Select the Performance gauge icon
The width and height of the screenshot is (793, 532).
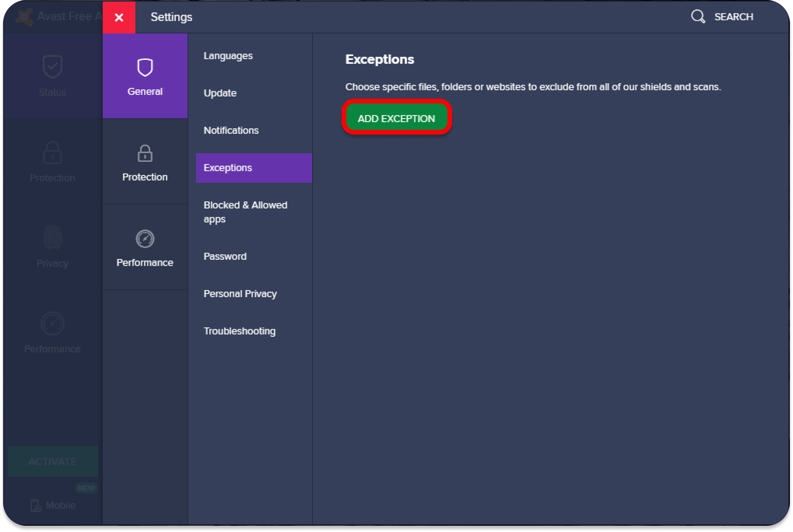click(145, 239)
